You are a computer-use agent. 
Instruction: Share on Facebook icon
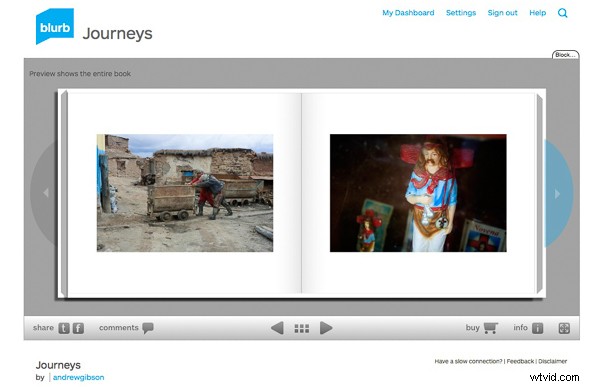point(78,328)
